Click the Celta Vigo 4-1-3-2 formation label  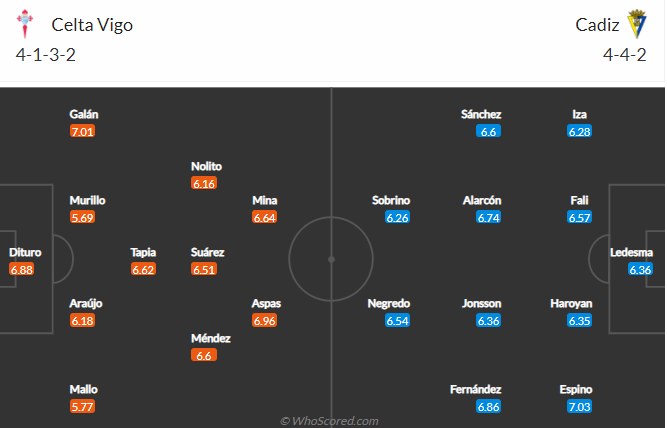click(x=46, y=55)
